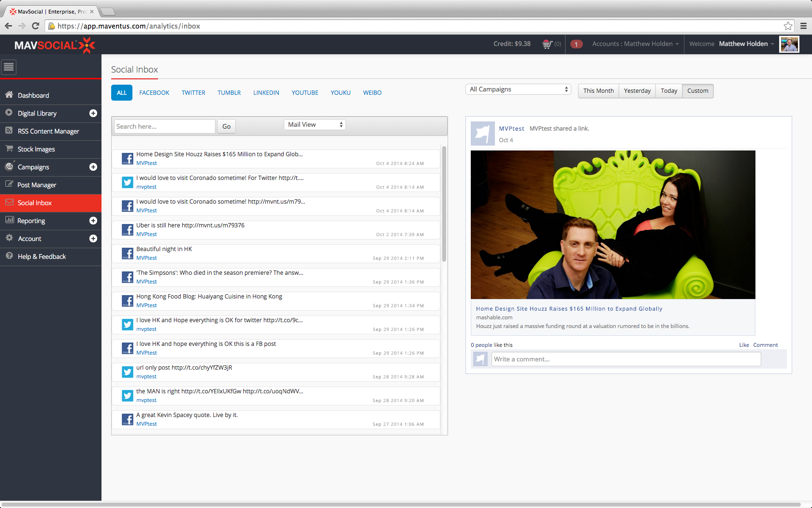Click Twitter icon of I love HK for twitter
812x508 pixels.
click(128, 325)
